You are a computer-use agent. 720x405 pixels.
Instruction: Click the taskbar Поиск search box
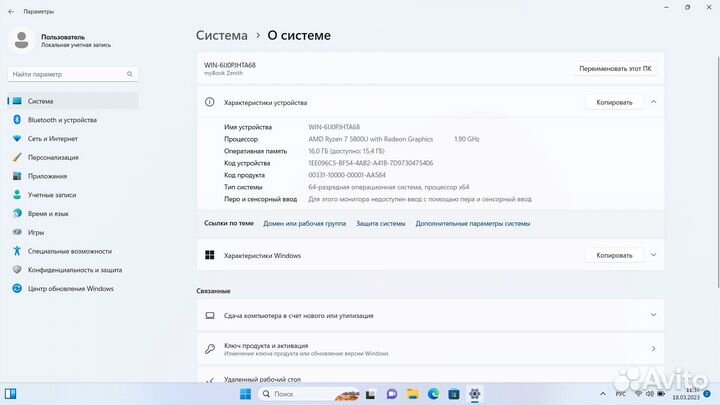click(x=310, y=394)
